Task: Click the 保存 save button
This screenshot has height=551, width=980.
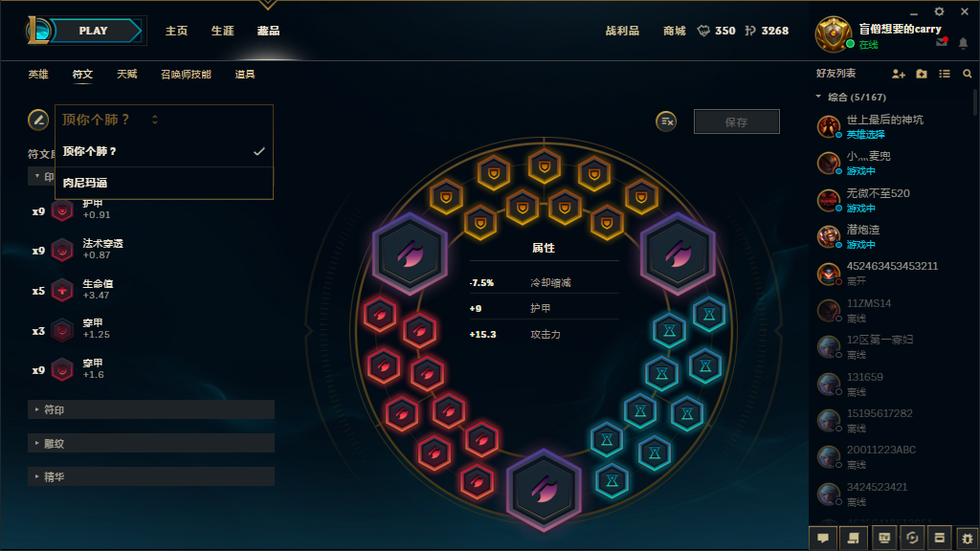Action: click(736, 121)
